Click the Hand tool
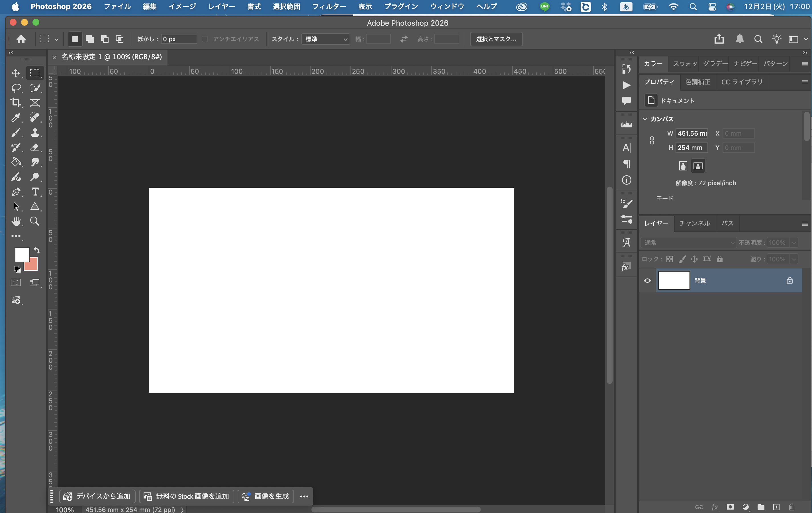The height and width of the screenshot is (513, 812). click(16, 221)
